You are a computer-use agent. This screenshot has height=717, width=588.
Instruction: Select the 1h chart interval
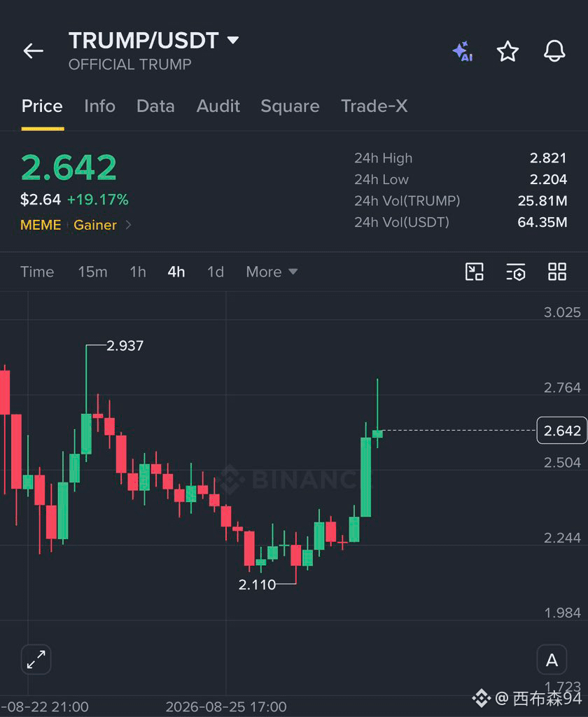pos(138,272)
